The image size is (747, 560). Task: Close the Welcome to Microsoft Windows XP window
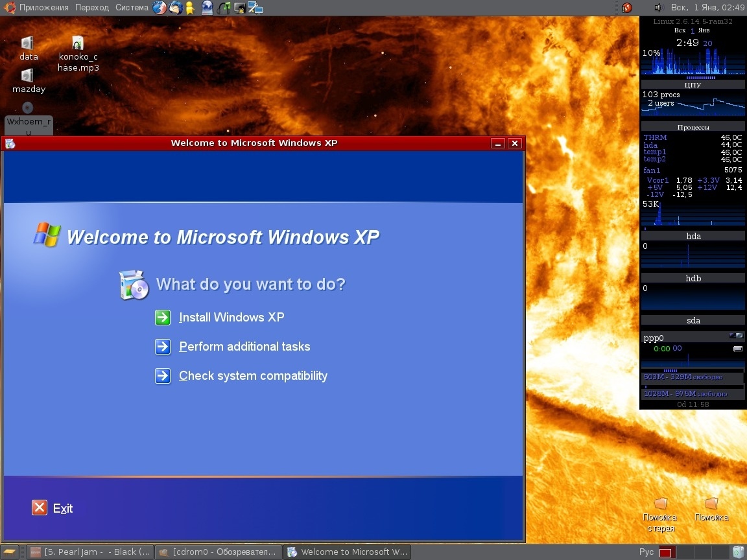pos(514,143)
